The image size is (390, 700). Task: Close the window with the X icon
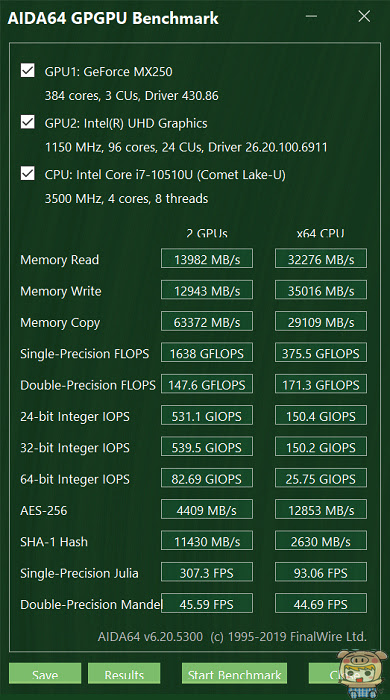click(364, 17)
